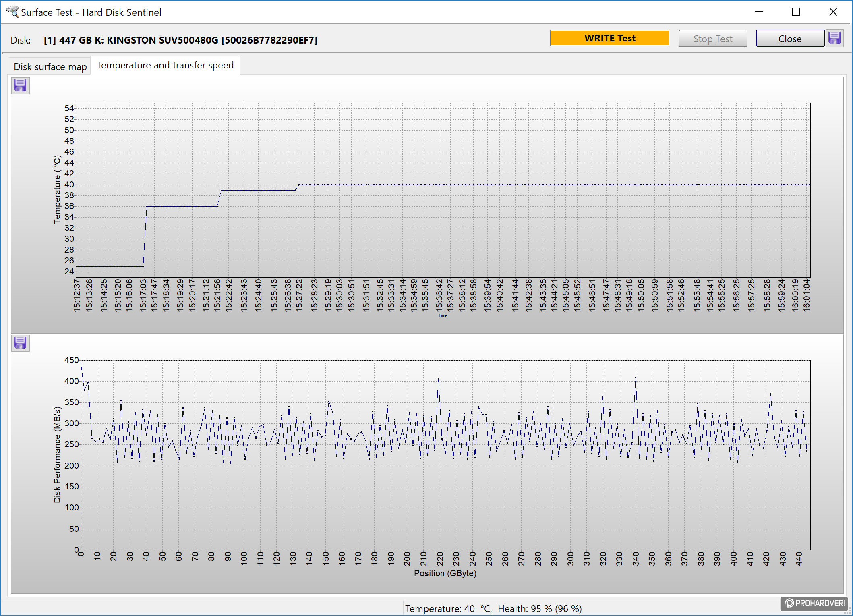The height and width of the screenshot is (616, 853).
Task: Click the Stop Test button
Action: 713,39
